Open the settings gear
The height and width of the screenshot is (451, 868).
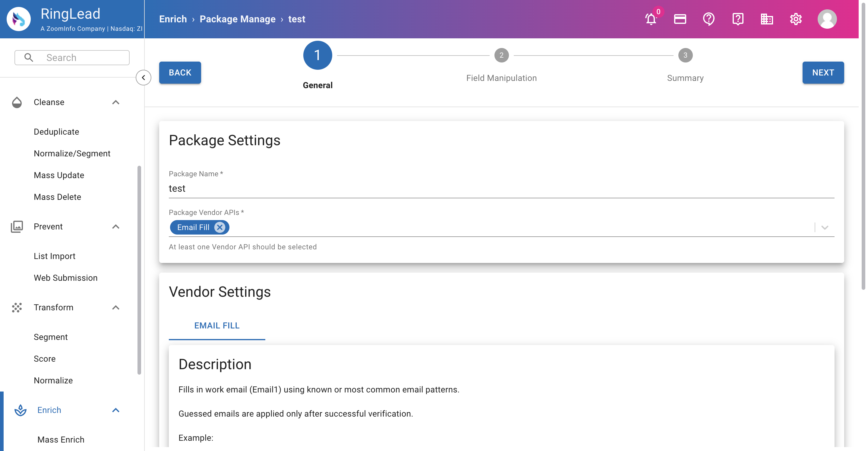point(796,19)
